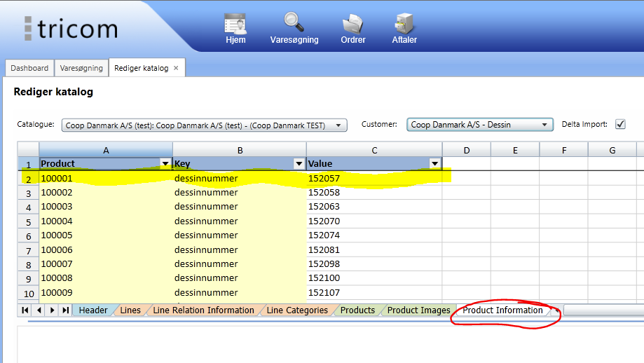644x363 pixels.
Task: Click dessinnummer key in row 2
Action: [240, 178]
